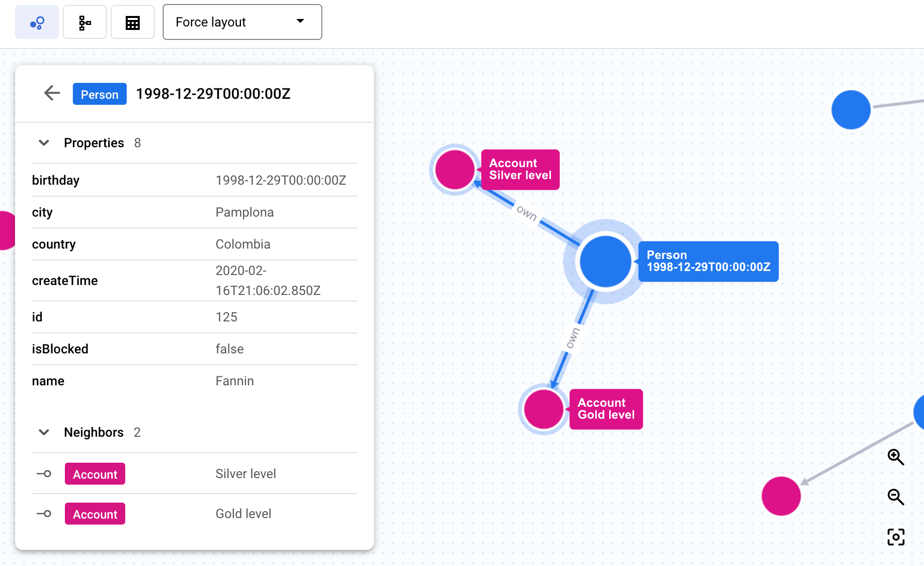Click the Account badge in the Silver level row
The width and height of the screenshot is (924, 566).
pos(94,474)
